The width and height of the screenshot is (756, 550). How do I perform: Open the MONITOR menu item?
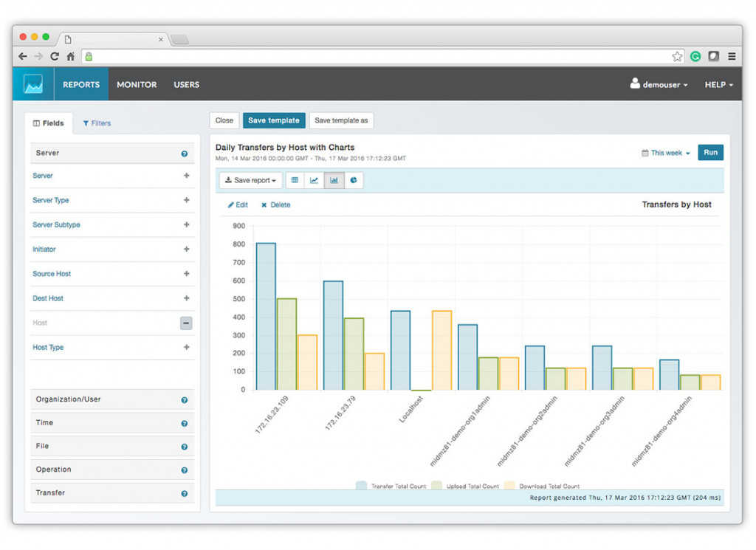[137, 84]
